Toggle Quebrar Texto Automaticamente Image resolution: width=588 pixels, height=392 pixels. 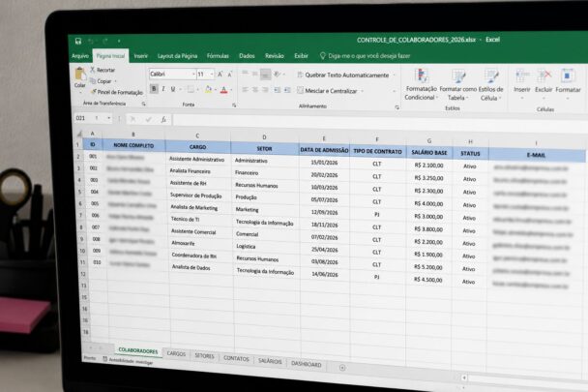[343, 75]
